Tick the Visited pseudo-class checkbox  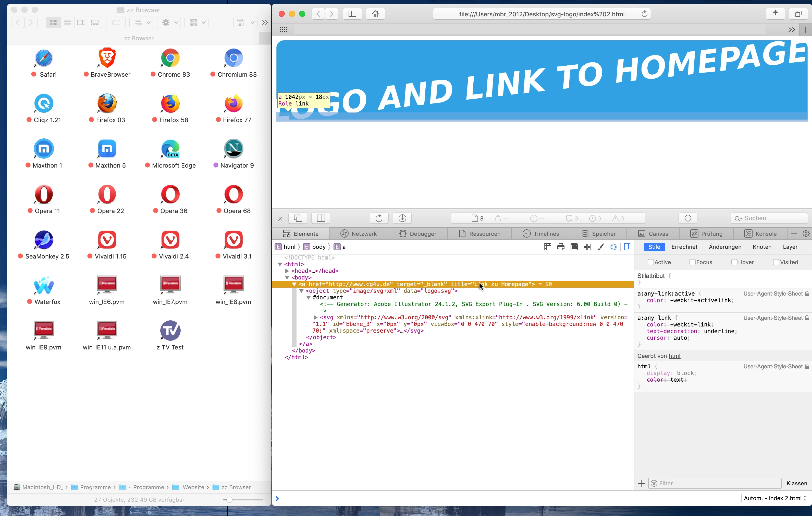coord(776,262)
